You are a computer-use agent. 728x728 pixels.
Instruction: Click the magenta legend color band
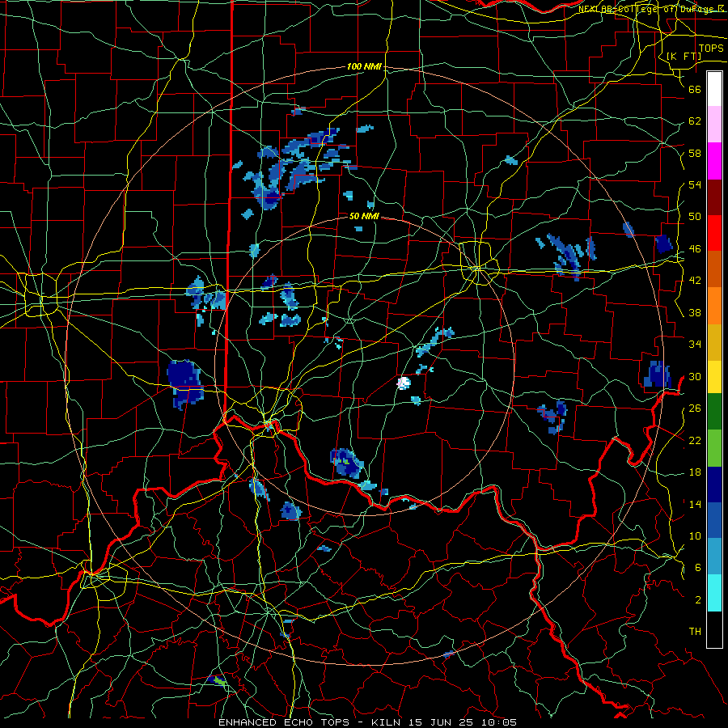(714, 161)
